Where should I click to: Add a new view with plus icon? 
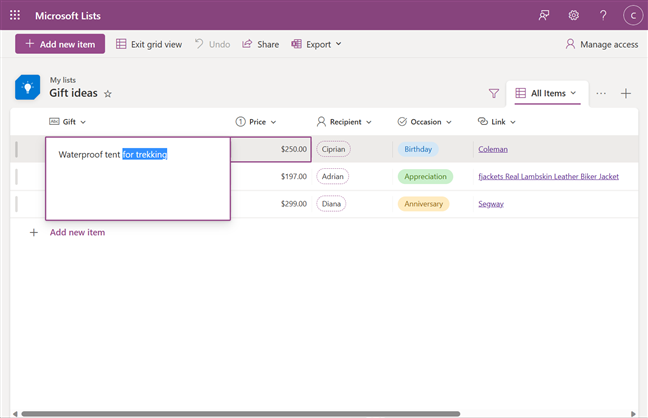click(626, 93)
